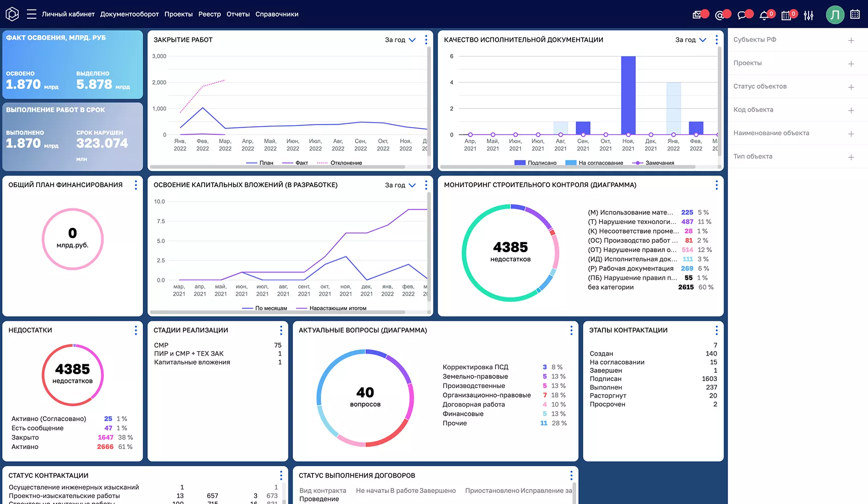Click the Подписано legend color swatch
Image resolution: width=868 pixels, height=504 pixels.
[520, 163]
